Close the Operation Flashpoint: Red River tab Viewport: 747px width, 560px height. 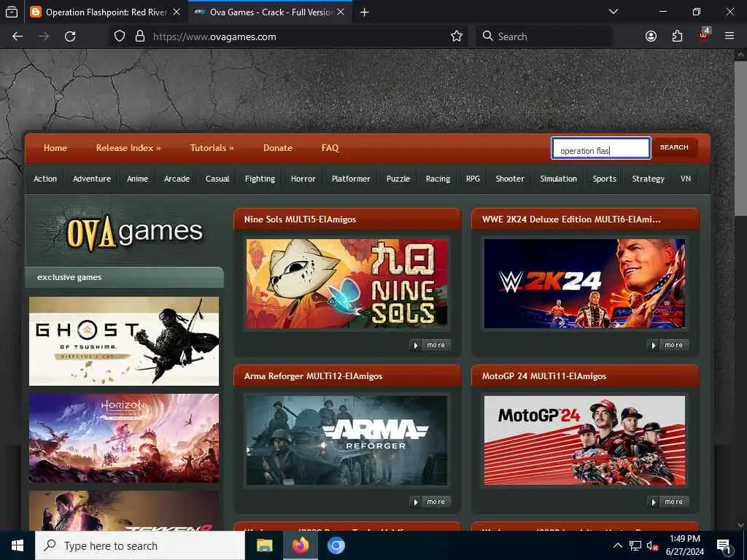pos(177,12)
